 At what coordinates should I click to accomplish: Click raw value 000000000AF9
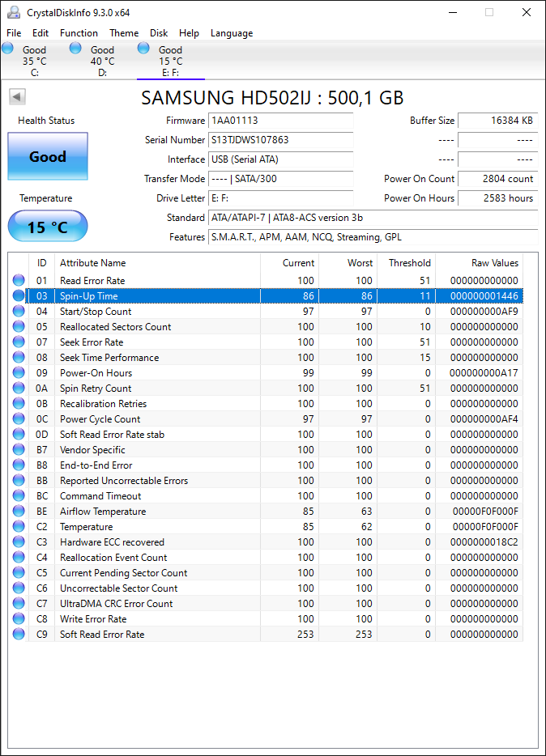484,312
